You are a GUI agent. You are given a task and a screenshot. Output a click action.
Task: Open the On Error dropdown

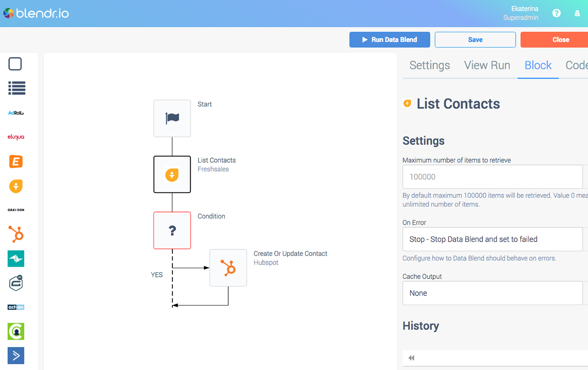point(493,239)
